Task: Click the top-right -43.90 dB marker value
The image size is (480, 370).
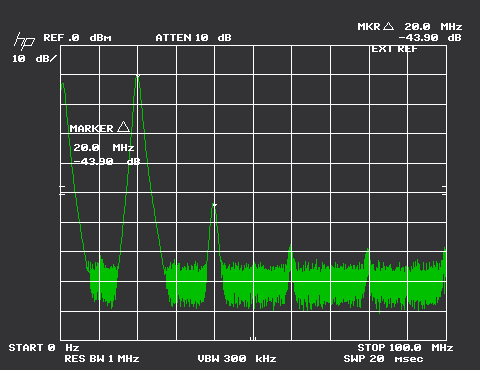Action: click(x=430, y=37)
